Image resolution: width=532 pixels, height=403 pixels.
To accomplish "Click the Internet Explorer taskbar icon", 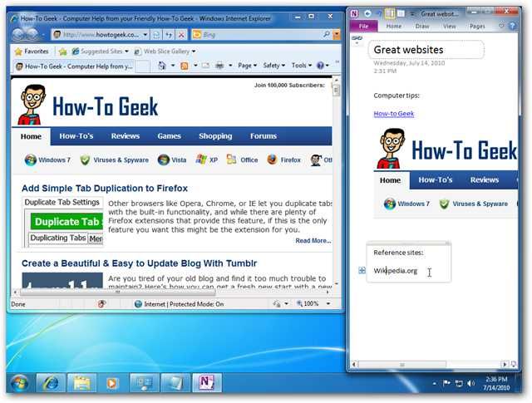I will click(x=52, y=383).
